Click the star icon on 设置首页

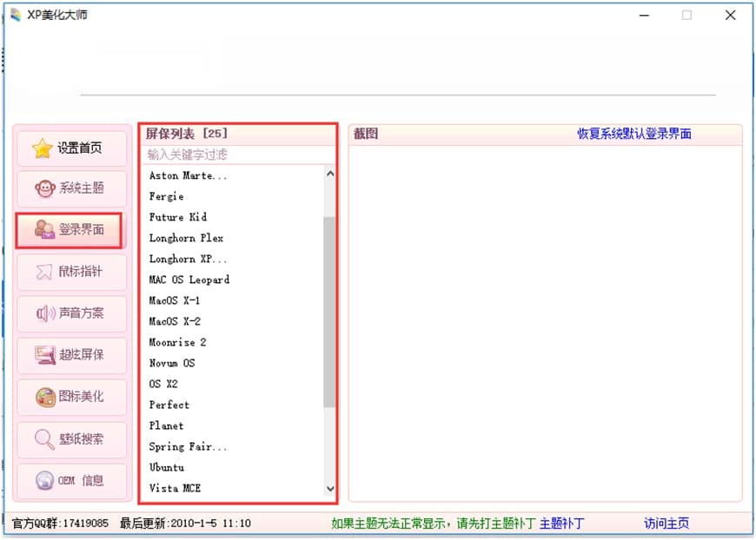tap(43, 148)
